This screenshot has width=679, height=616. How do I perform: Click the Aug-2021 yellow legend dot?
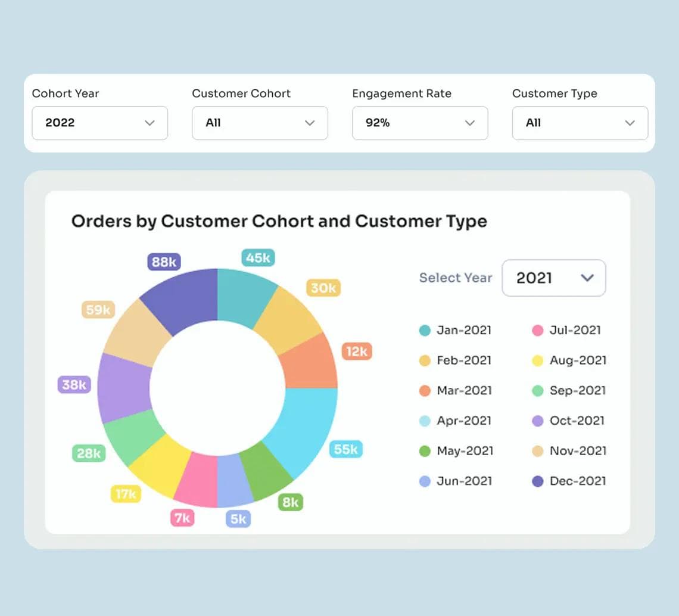537,360
